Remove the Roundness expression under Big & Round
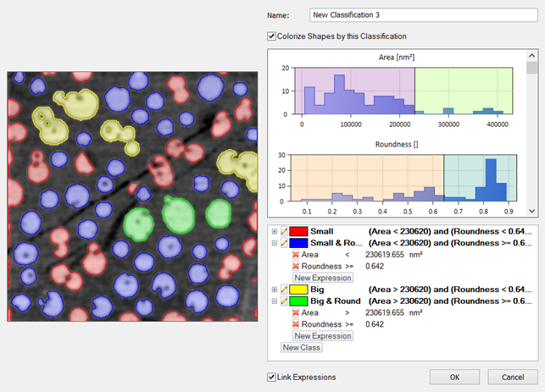The width and height of the screenshot is (545, 392). 297,324
